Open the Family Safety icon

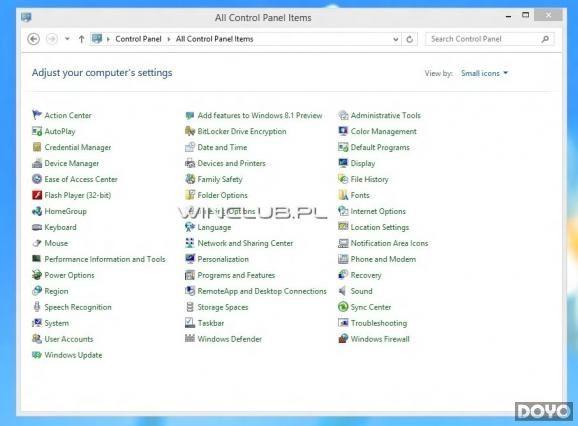point(190,179)
